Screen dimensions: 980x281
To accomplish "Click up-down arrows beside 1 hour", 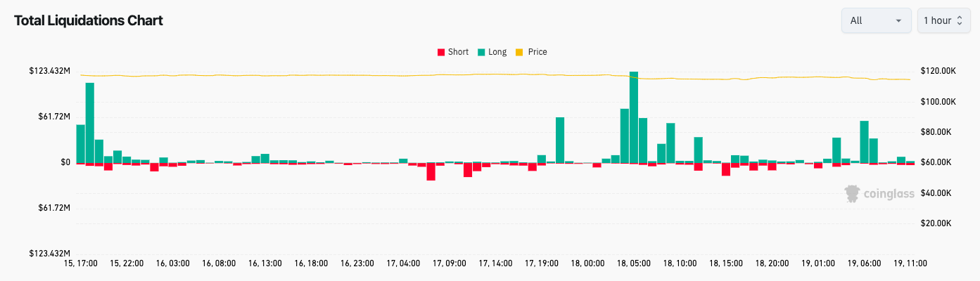I will (x=958, y=20).
